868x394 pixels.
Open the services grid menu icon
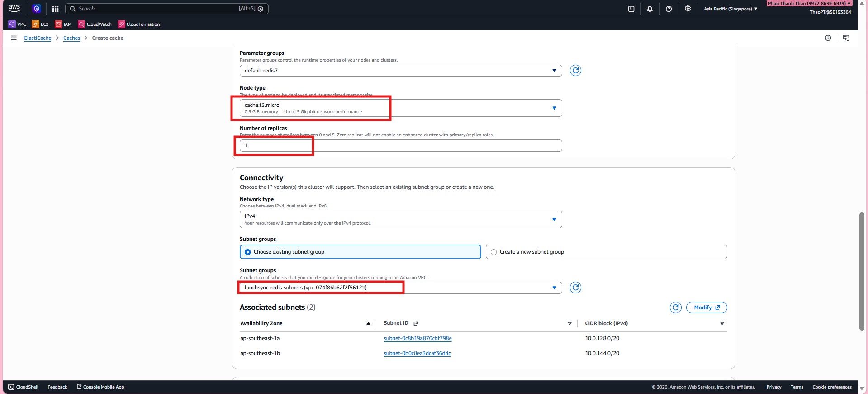coord(55,9)
